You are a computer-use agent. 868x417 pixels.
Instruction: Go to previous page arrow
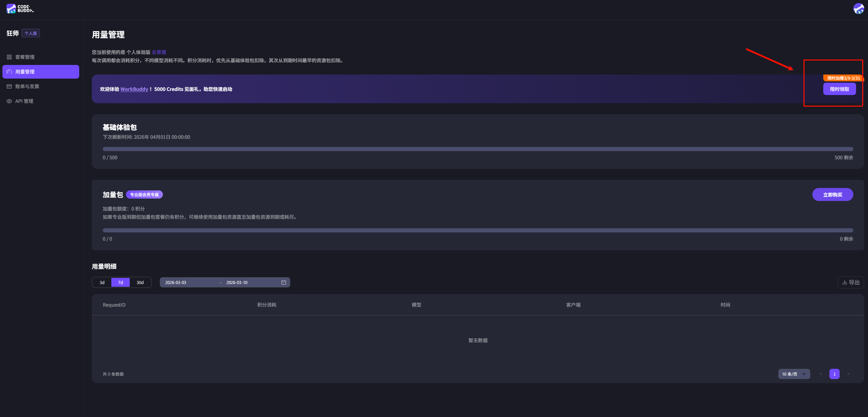(x=821, y=374)
